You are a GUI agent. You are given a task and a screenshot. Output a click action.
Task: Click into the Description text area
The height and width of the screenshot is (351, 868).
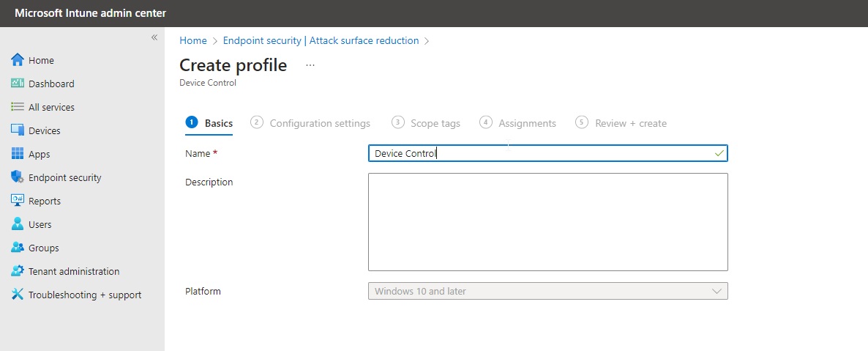click(x=548, y=222)
